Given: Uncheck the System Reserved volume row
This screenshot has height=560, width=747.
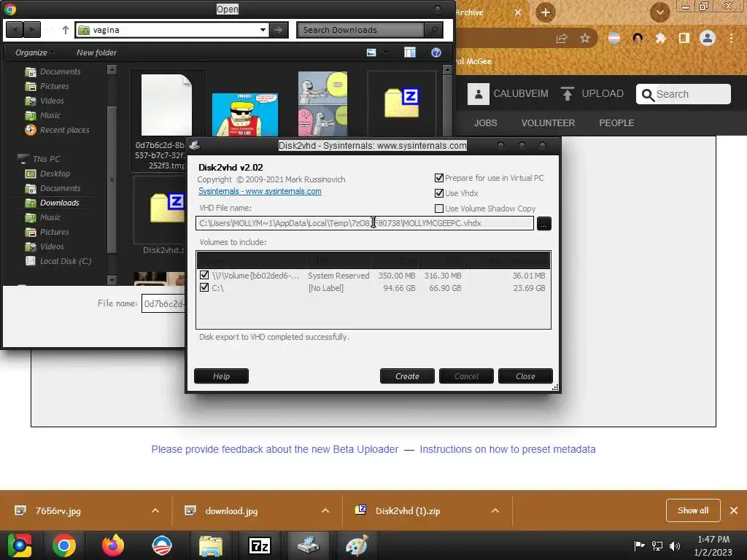Looking at the screenshot, I should coord(204,275).
